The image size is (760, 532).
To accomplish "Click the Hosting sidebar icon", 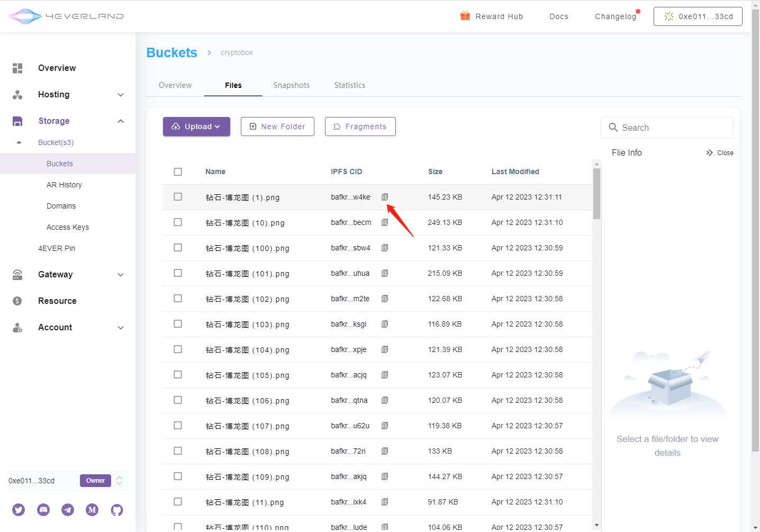I will pyautogui.click(x=17, y=95).
